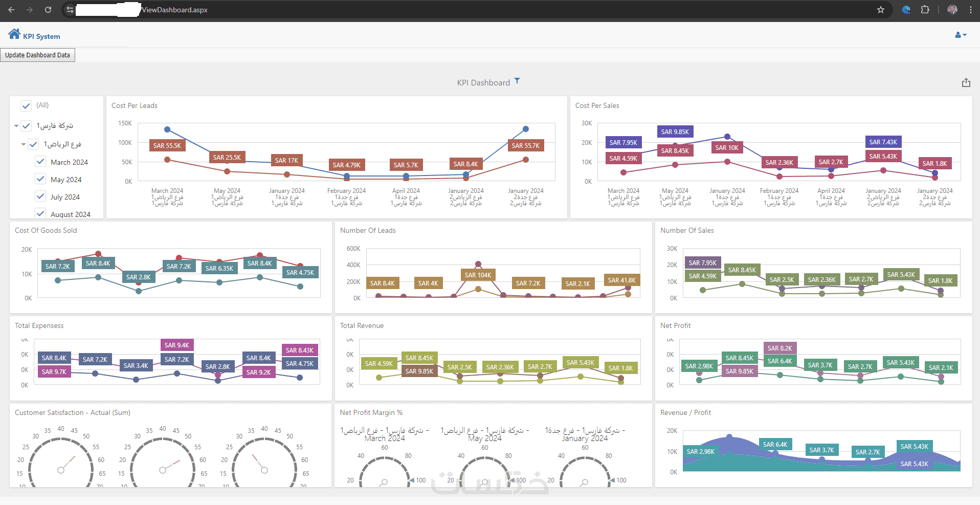Image resolution: width=980 pixels, height=505 pixels.
Task: Click the Customer Satisfaction - Actual (Sum) title
Action: pyautogui.click(x=73, y=412)
